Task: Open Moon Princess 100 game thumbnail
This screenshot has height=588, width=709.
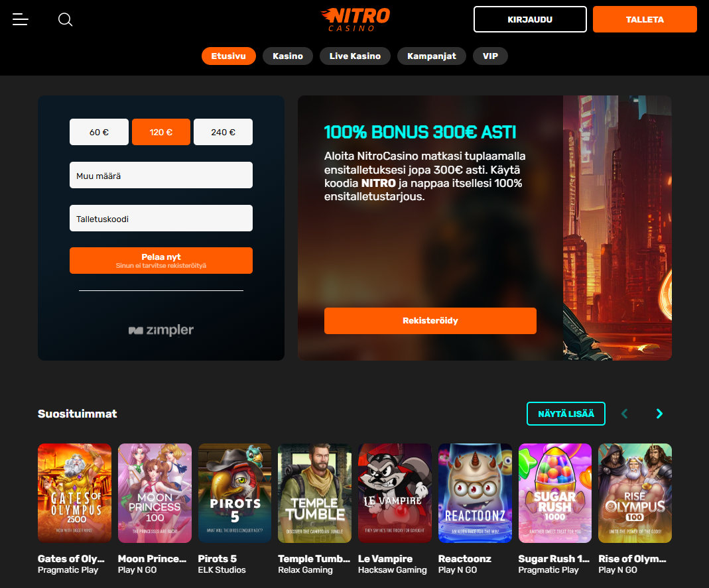Action: click(x=155, y=493)
